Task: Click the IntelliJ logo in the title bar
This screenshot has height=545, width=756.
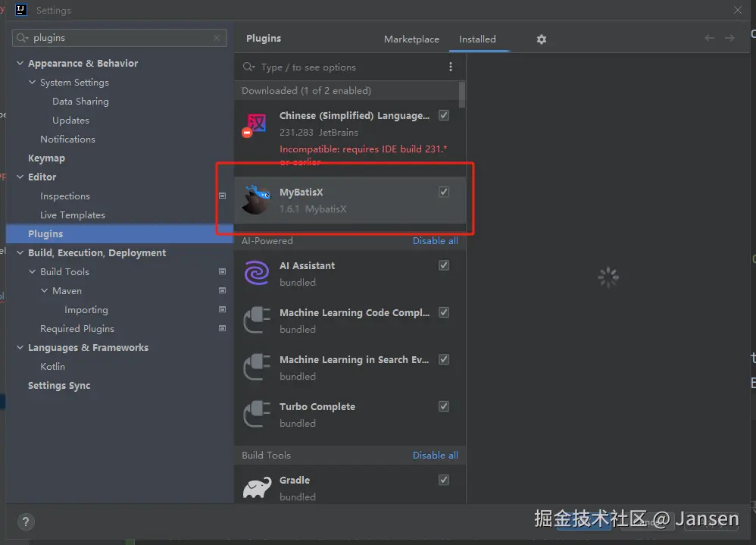Action: tap(20, 10)
